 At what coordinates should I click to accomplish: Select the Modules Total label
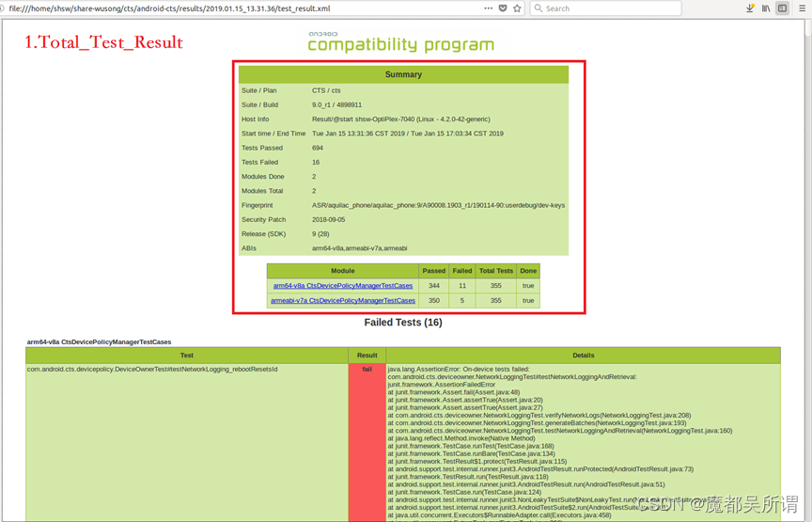[x=262, y=191]
